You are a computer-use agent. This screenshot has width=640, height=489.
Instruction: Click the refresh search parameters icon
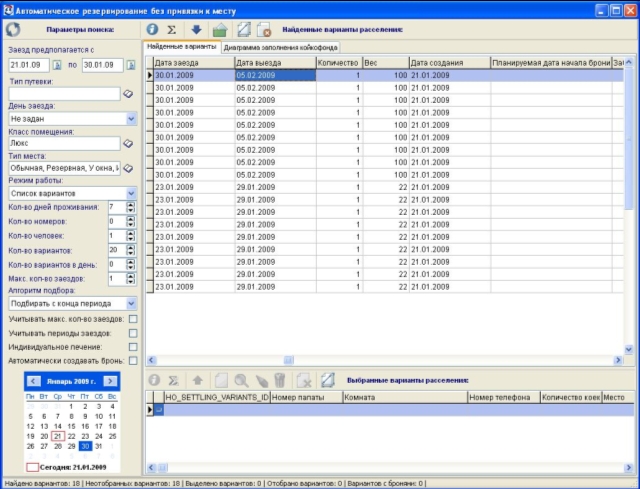click(x=13, y=29)
